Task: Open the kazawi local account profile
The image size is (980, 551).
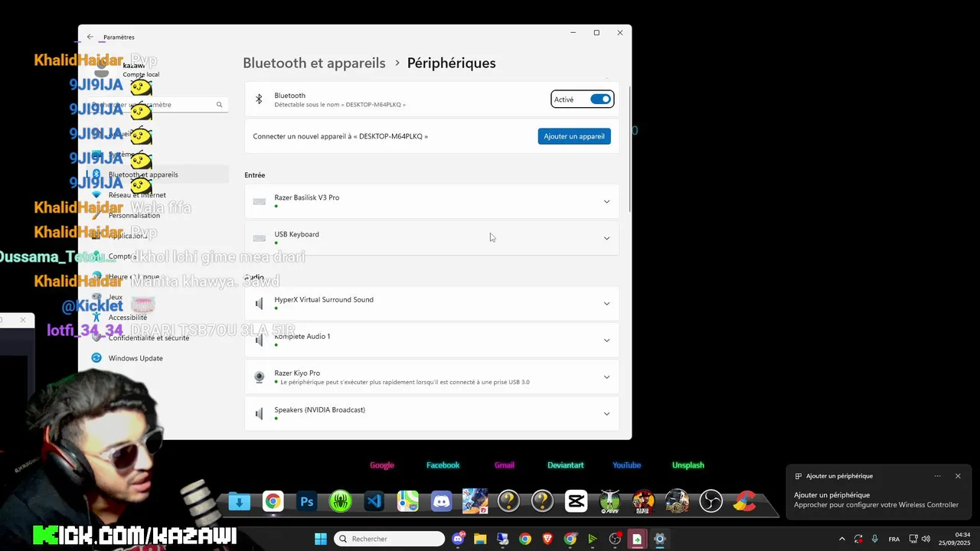Action: tap(126, 69)
